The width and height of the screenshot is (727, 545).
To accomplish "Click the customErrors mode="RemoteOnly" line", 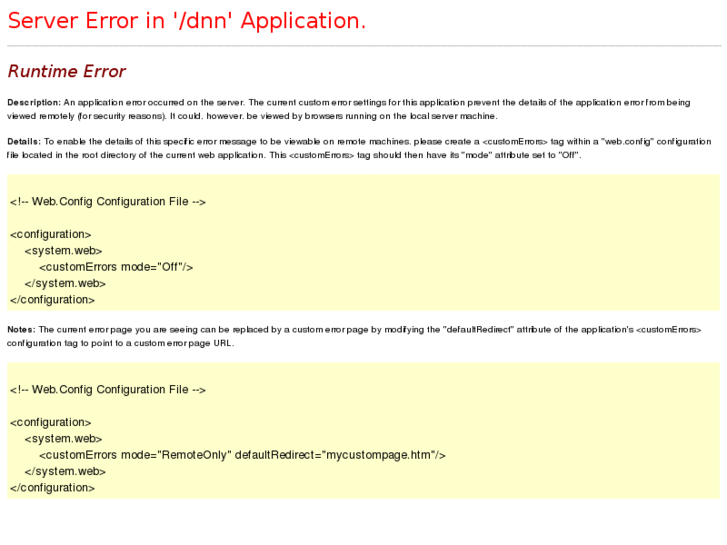I will click(x=242, y=455).
